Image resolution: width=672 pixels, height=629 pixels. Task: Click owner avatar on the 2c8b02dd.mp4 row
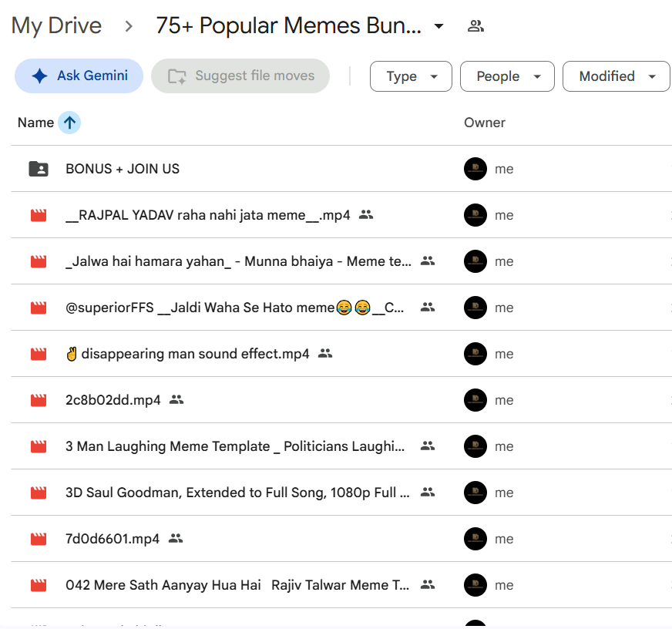475,401
